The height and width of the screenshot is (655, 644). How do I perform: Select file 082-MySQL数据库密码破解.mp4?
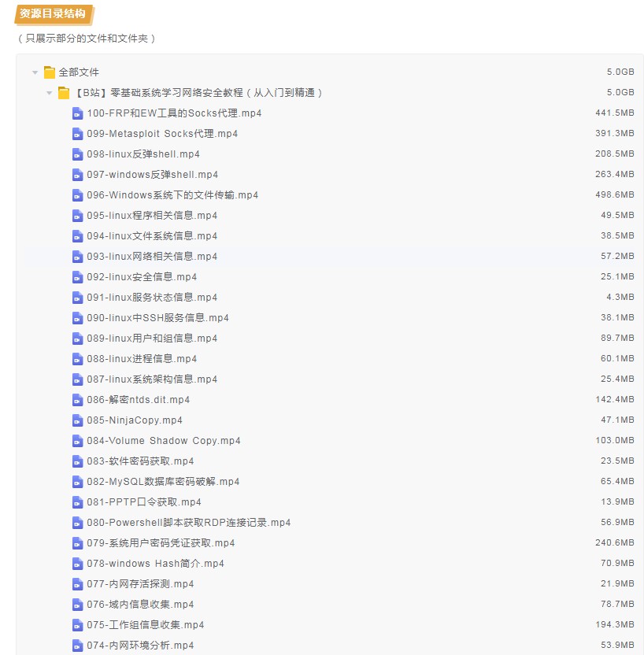pyautogui.click(x=163, y=482)
